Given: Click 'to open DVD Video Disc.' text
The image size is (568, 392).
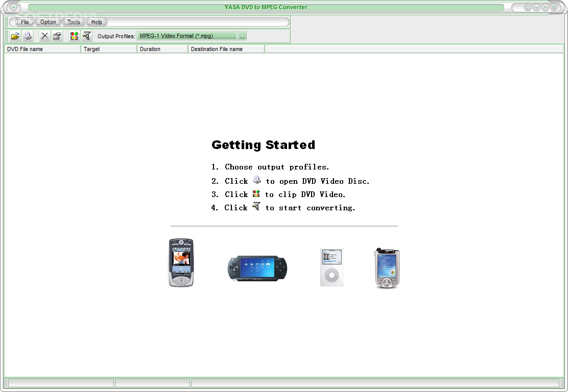Looking at the screenshot, I should [x=318, y=181].
